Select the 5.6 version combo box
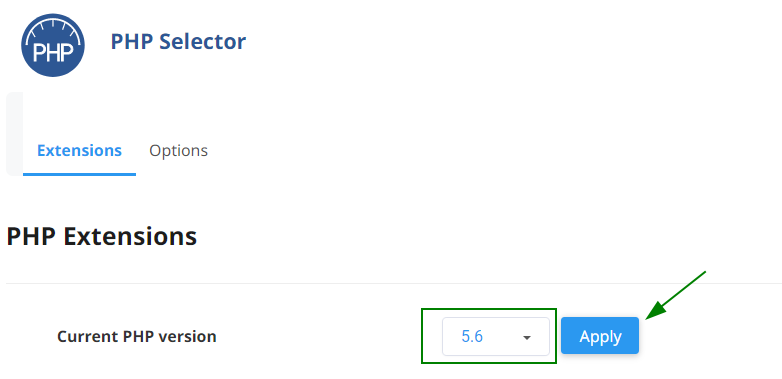Viewport: 782px width, 379px height. [496, 337]
